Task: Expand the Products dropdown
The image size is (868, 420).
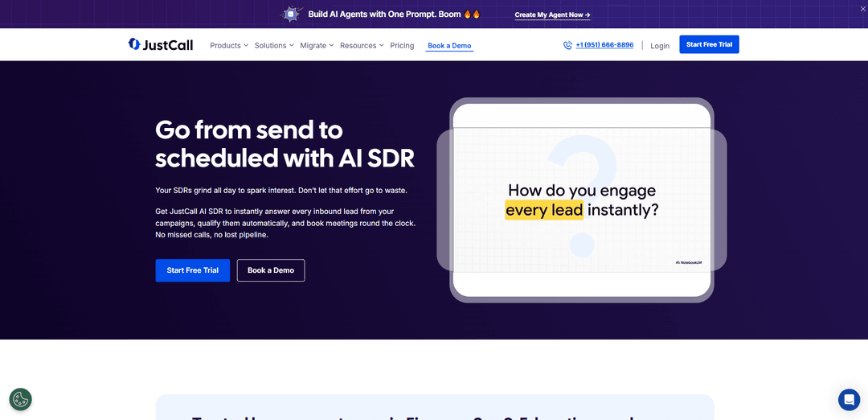Action: 229,46
